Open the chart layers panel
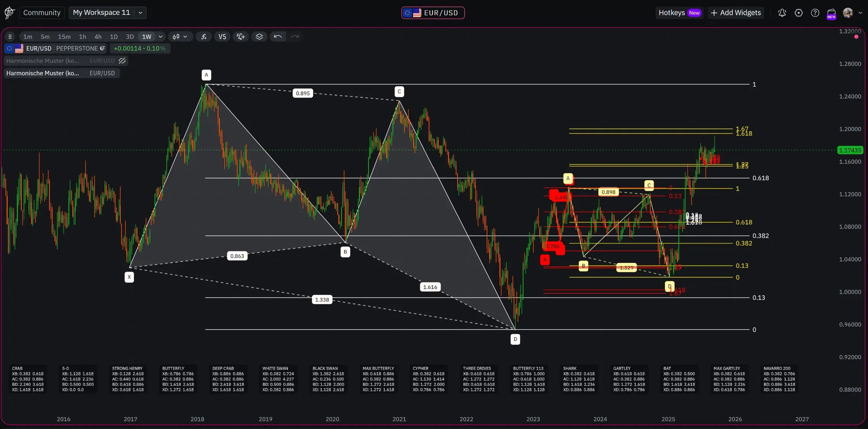 pos(259,37)
